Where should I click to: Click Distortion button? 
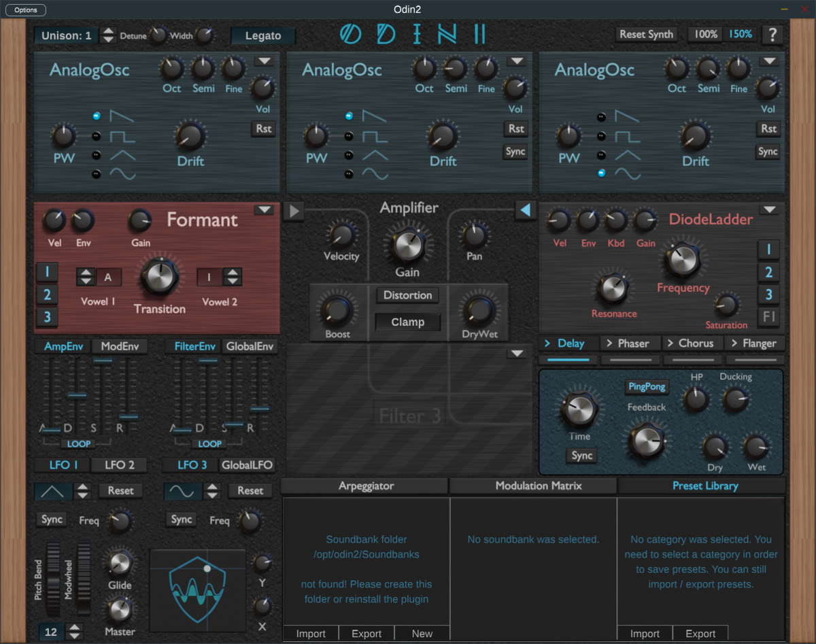pos(407,295)
